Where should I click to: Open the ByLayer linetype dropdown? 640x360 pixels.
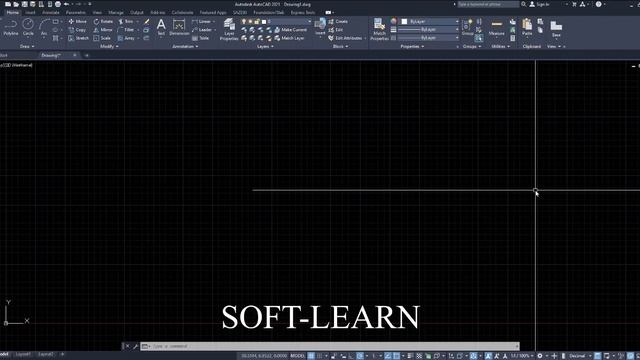point(428,38)
